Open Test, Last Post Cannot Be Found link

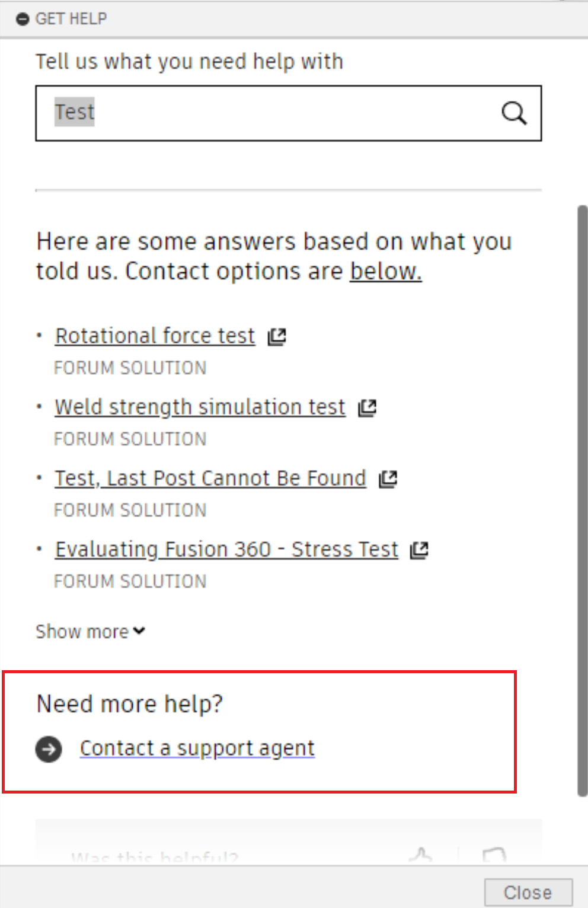point(210,478)
